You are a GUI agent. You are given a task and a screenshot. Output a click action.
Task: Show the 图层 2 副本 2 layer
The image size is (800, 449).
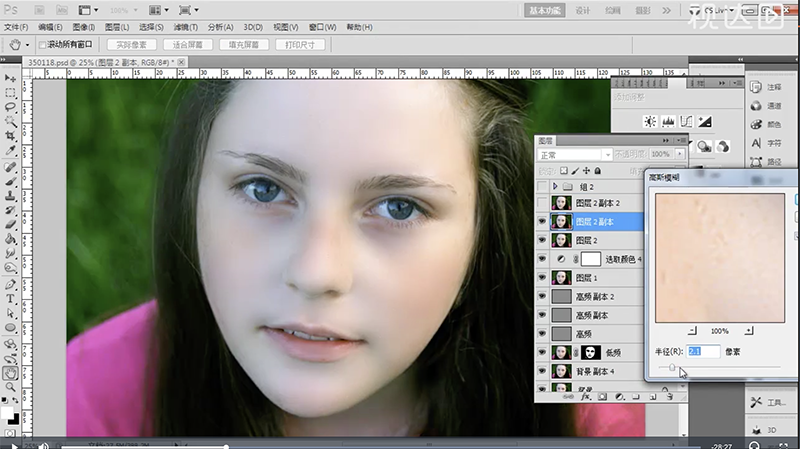[x=542, y=203]
